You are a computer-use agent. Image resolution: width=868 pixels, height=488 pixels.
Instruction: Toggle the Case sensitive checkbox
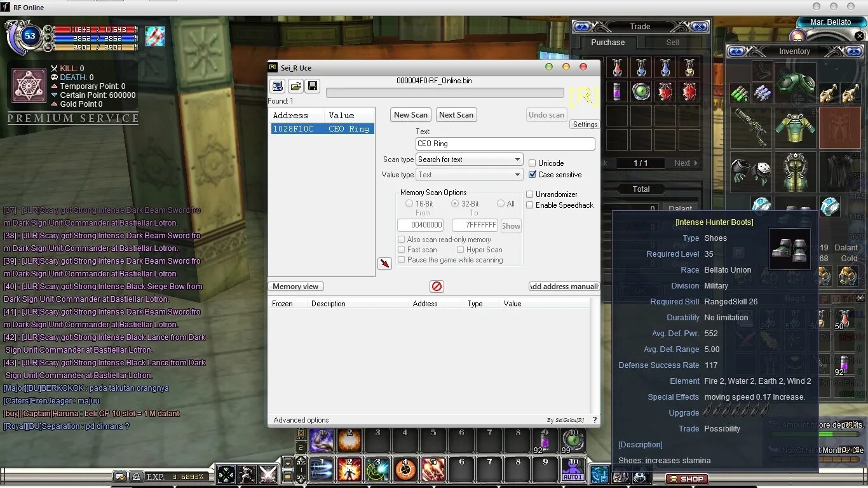coord(532,175)
